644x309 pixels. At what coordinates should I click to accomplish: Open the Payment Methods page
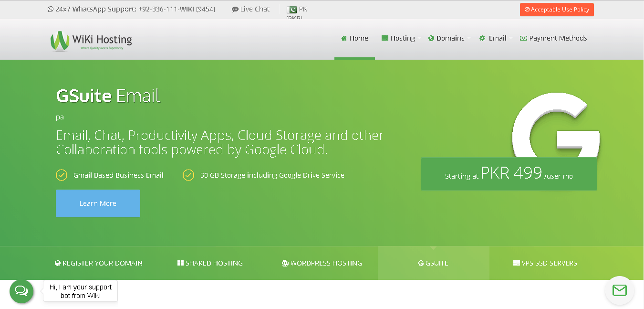coord(553,38)
